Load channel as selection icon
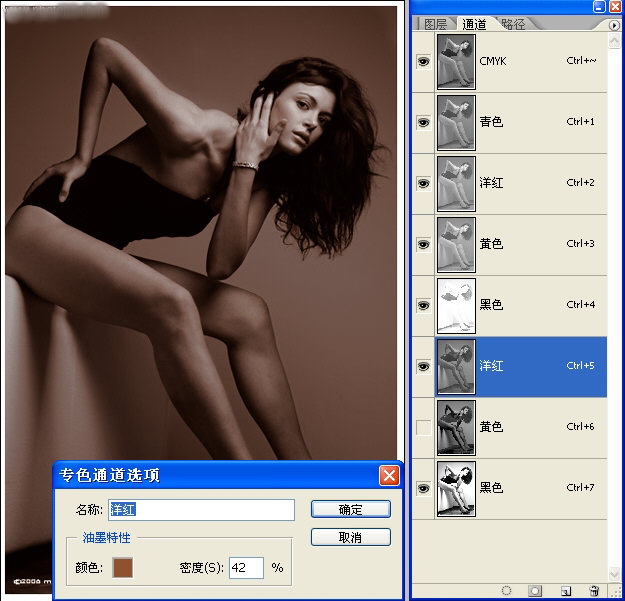 click(x=506, y=591)
